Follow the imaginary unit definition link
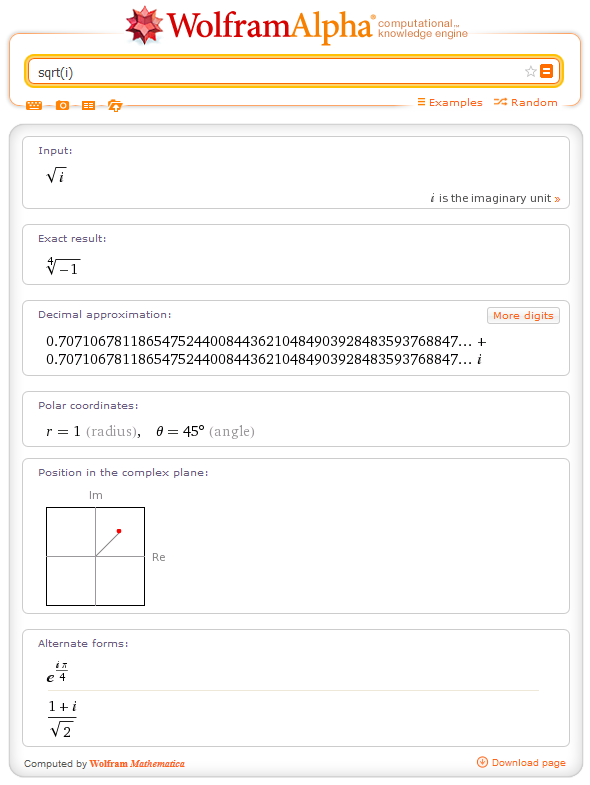This screenshot has width=590, height=785. (x=495, y=198)
